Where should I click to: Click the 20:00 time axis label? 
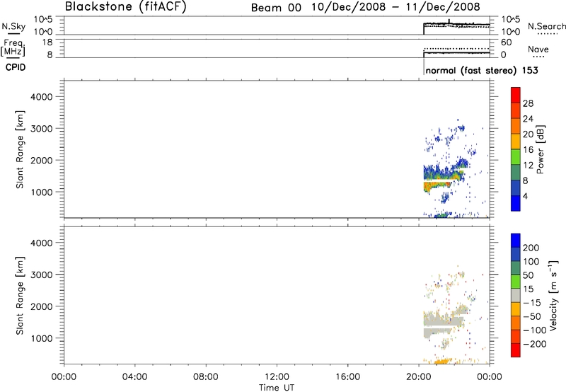(419, 377)
